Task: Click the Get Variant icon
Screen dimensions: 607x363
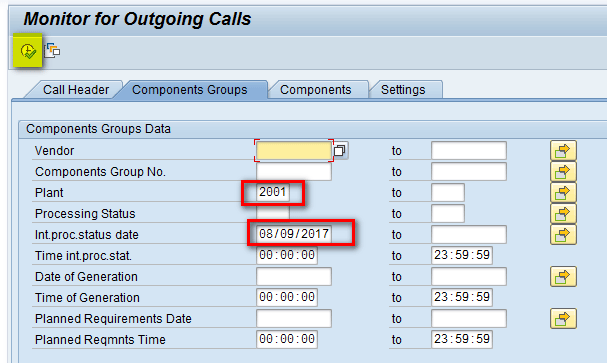Action: pos(52,51)
